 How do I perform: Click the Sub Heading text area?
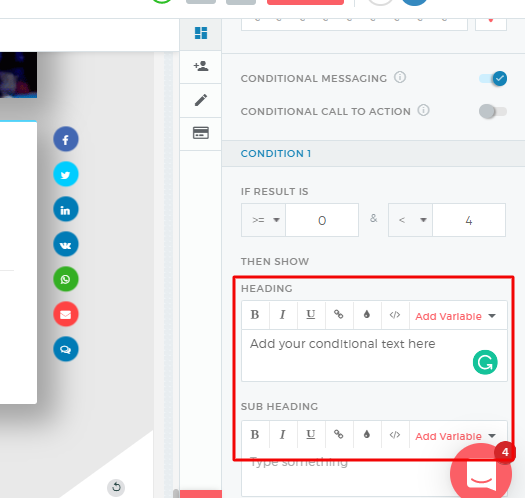point(374,473)
